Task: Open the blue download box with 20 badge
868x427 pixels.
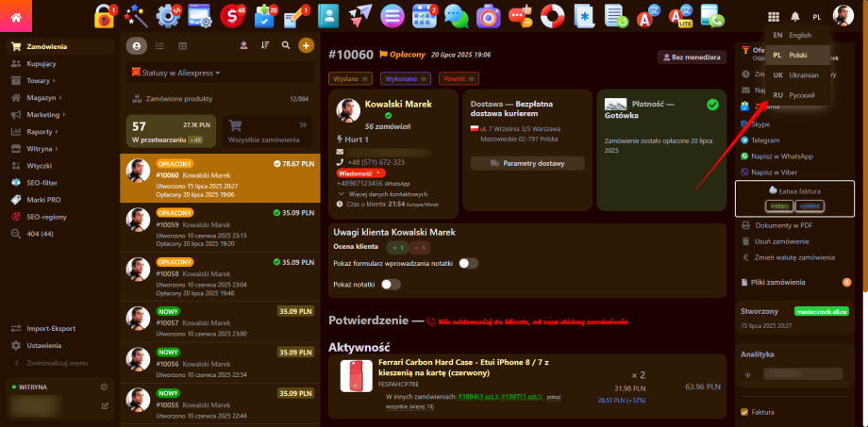Action: click(x=264, y=16)
